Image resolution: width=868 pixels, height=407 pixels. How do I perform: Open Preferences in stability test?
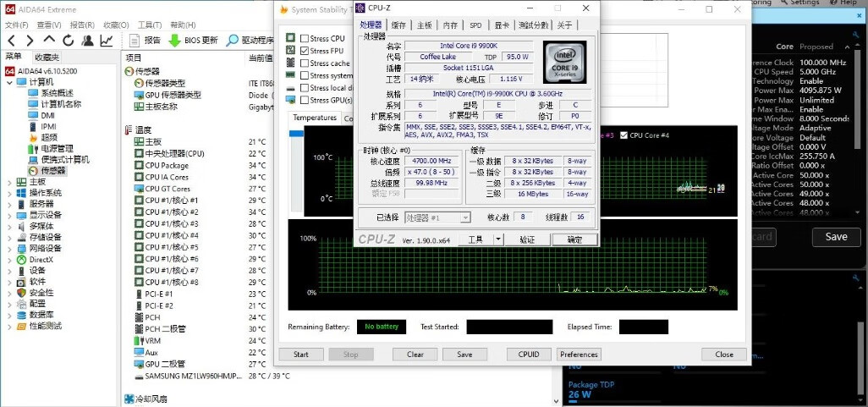(579, 355)
